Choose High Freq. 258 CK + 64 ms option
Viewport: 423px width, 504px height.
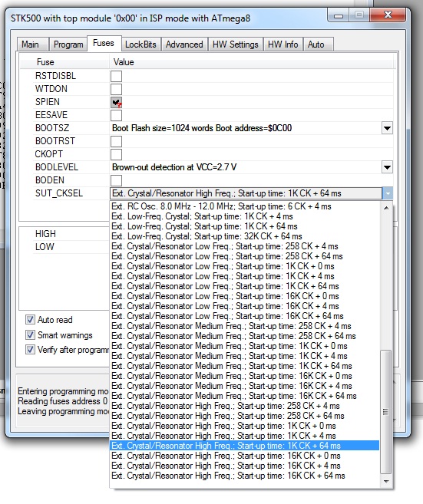click(244, 416)
